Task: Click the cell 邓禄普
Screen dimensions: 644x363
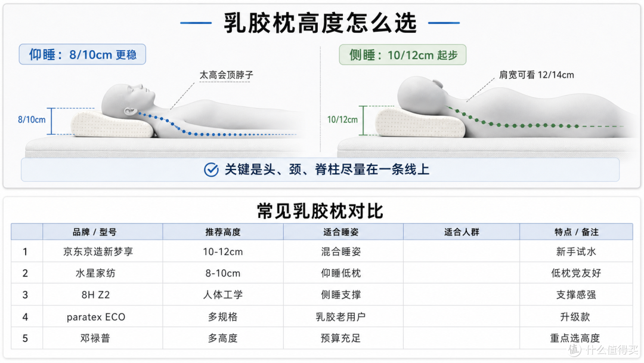Action: 103,339
